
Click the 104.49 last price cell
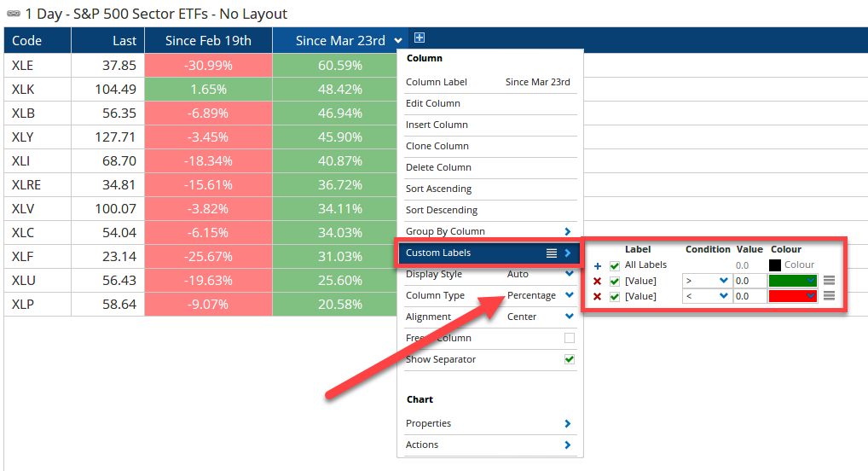point(108,90)
